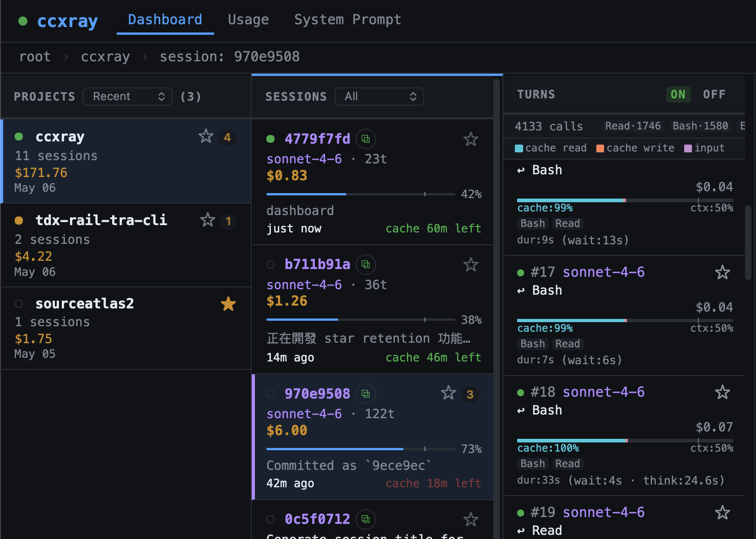The image size is (756, 539).
Task: Click 'dur:33s (wait:4s · think:24.6s)' text
Action: 621,480
